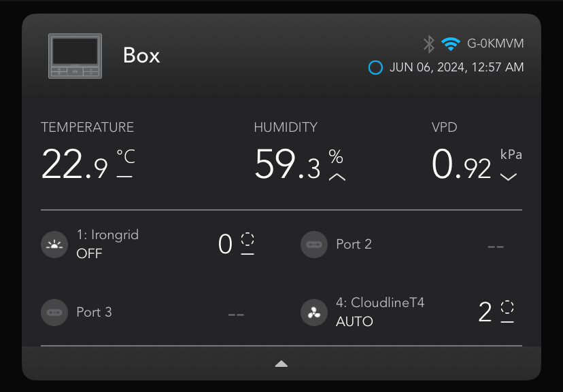Click the CloudlineT4 fan icon
This screenshot has width=563, height=392.
coord(313,312)
